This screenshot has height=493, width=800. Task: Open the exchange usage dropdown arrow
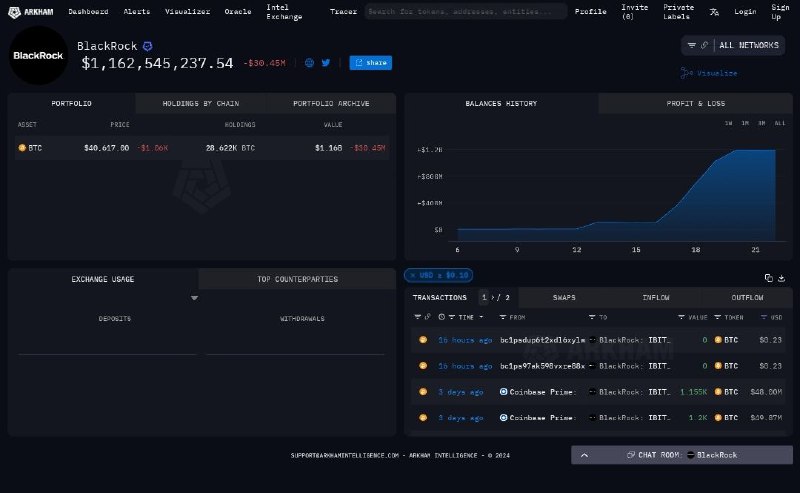(194, 298)
